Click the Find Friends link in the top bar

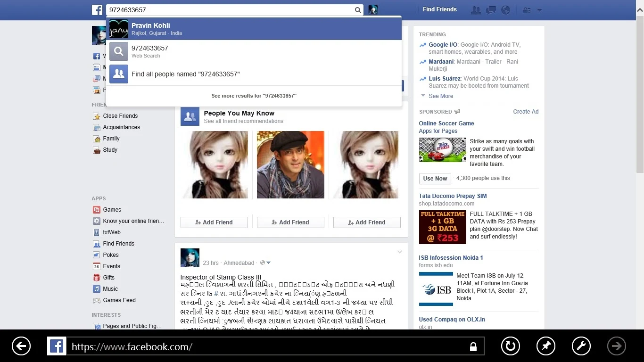pos(440,9)
